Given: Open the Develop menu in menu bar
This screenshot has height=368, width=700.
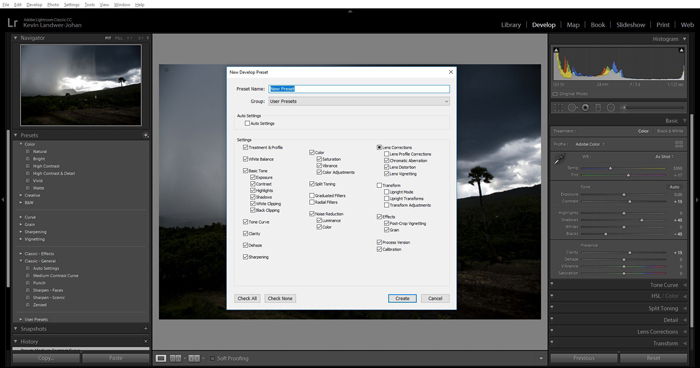Looking at the screenshot, I should coord(34,4).
